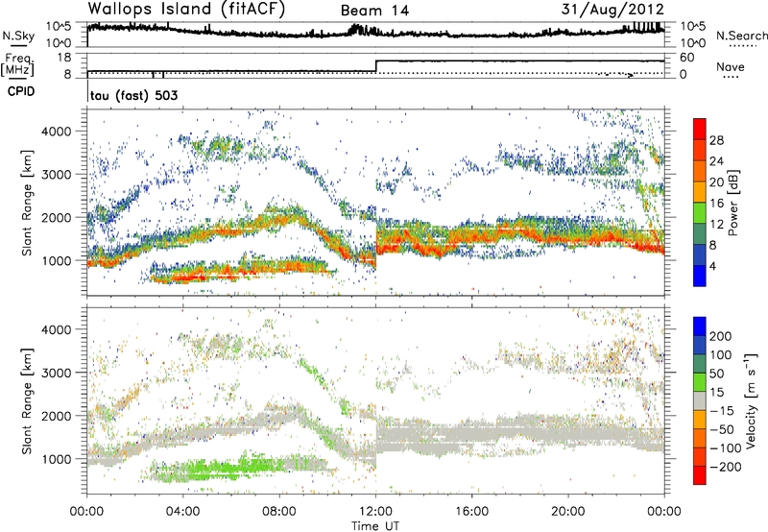Viewport: 768px width, 532px height.
Task: Click the 'N.Search' legend label
Action: click(741, 36)
